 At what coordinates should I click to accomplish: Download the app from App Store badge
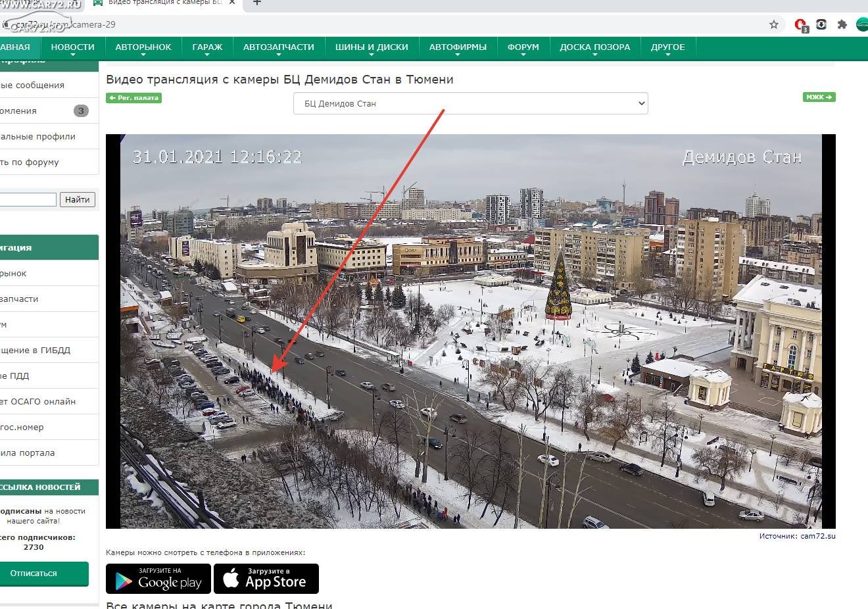266,579
